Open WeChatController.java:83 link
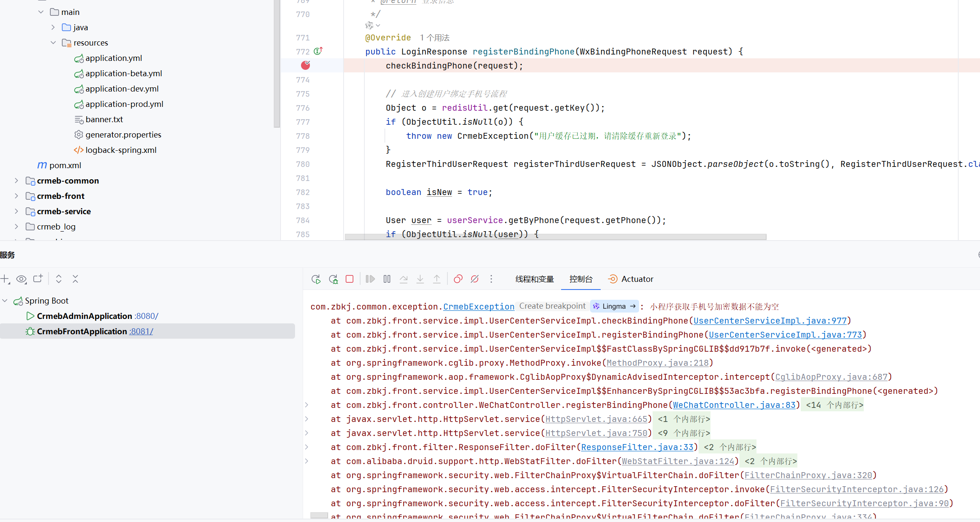The width and height of the screenshot is (980, 522). [x=734, y=405]
